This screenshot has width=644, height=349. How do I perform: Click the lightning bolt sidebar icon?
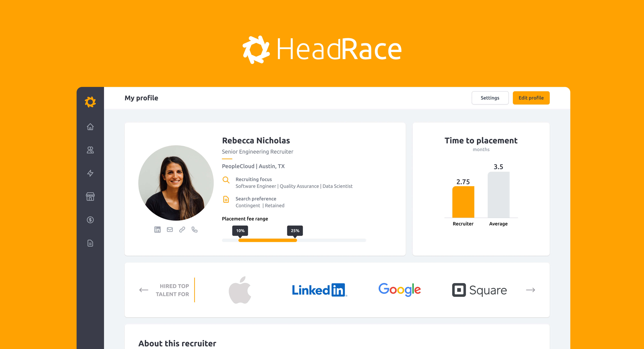pyautogui.click(x=90, y=173)
